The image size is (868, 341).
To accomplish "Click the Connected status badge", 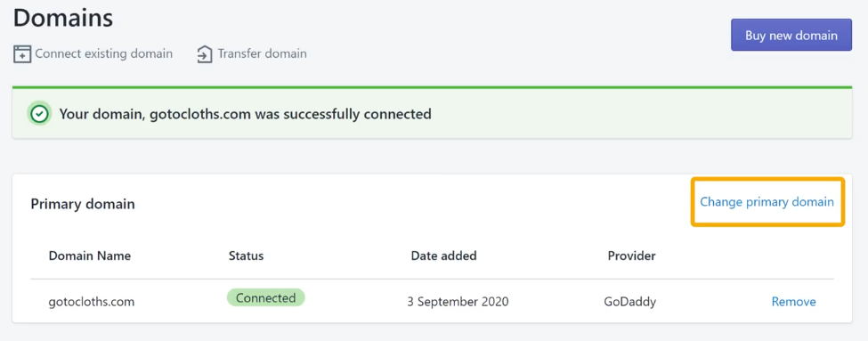I will (265, 298).
